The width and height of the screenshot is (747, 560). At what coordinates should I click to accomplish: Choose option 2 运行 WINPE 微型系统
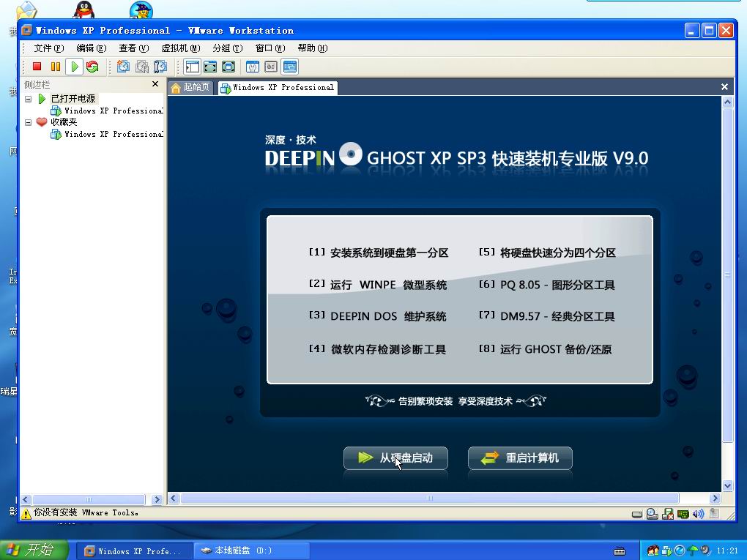[378, 285]
